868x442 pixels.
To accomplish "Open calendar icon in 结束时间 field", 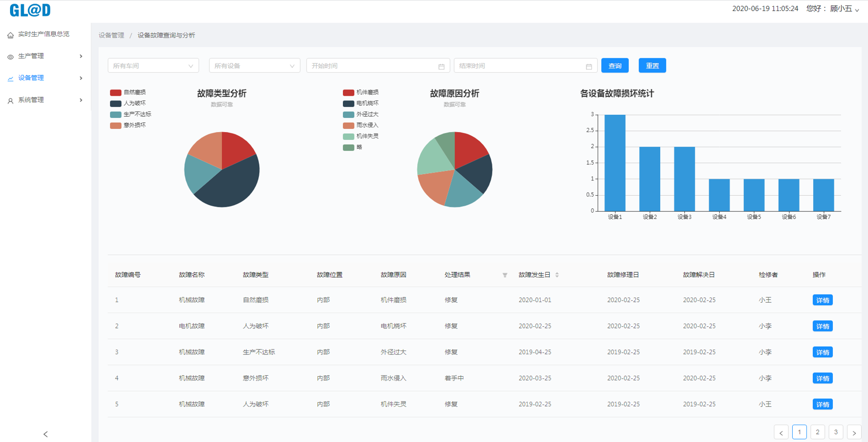I will [589, 66].
